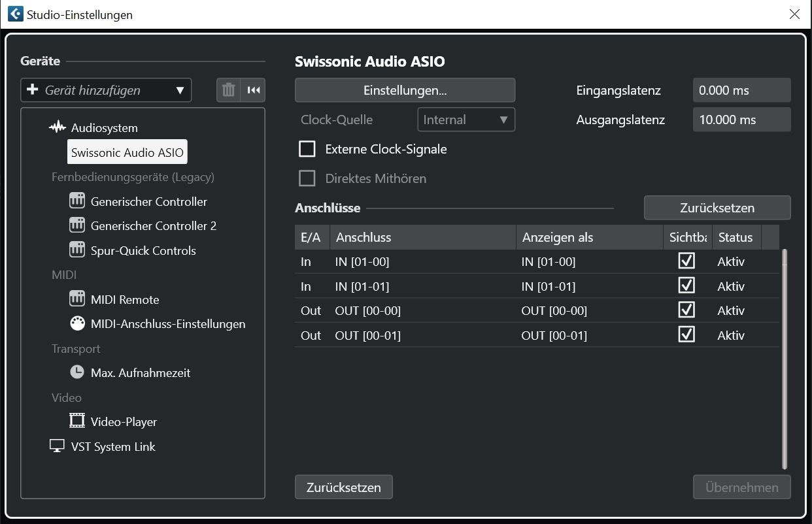Click the plus icon of Gerät hinzufügen
Image resolution: width=812 pixels, height=524 pixels.
pos(33,90)
